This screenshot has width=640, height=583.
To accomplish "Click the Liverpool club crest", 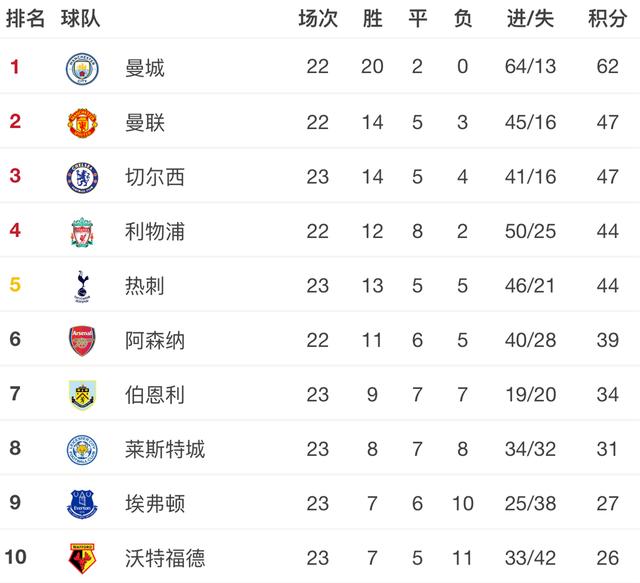I will point(82,232).
